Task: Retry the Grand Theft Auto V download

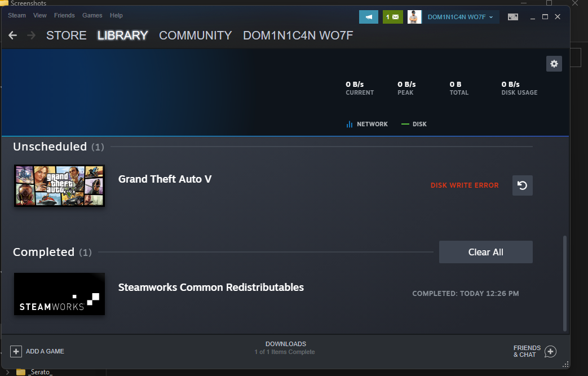Action: [x=523, y=185]
